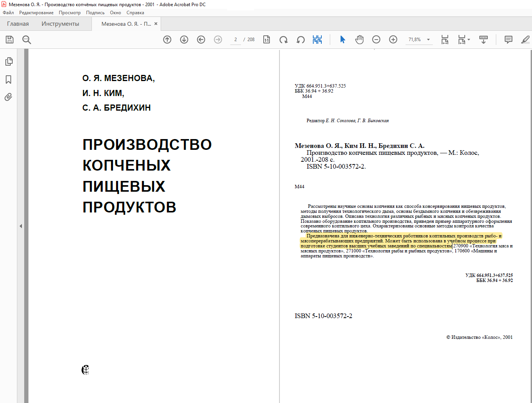Save the document with the floppy disk icon
The width and height of the screenshot is (532, 403).
pos(10,40)
